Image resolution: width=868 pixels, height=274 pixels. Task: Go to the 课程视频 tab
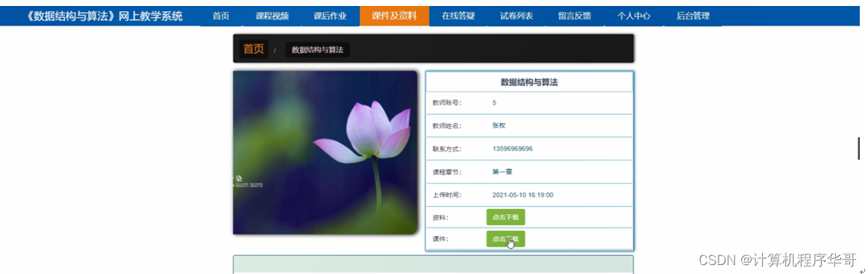point(272,16)
